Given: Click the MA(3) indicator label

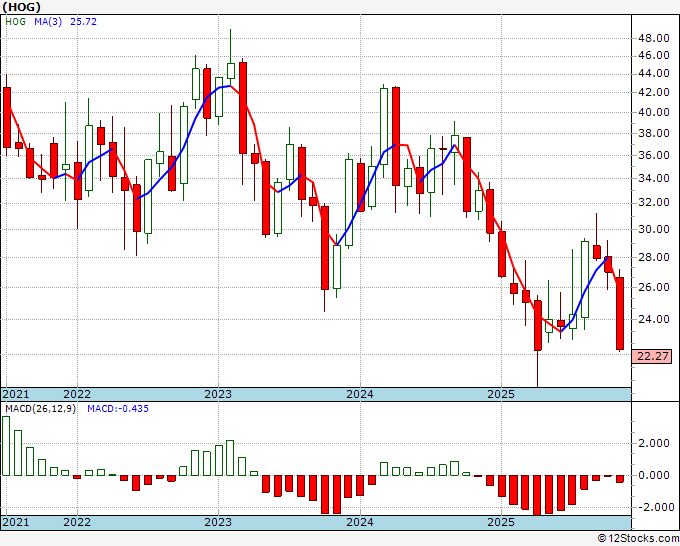Looking at the screenshot, I should tap(48, 22).
